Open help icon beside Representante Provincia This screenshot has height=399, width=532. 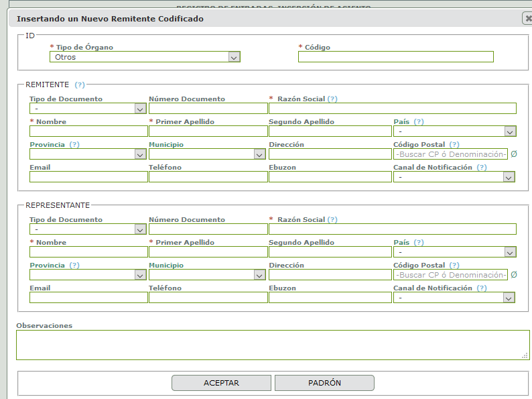coord(74,265)
